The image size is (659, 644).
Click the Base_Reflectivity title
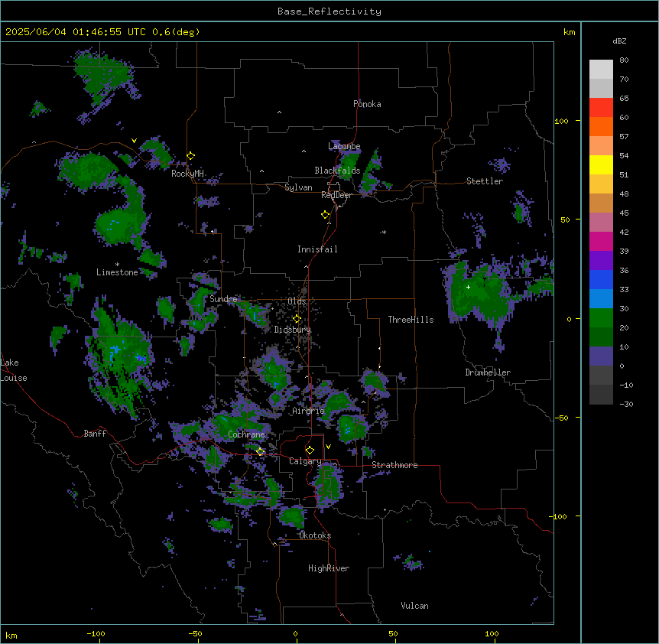pyautogui.click(x=329, y=11)
